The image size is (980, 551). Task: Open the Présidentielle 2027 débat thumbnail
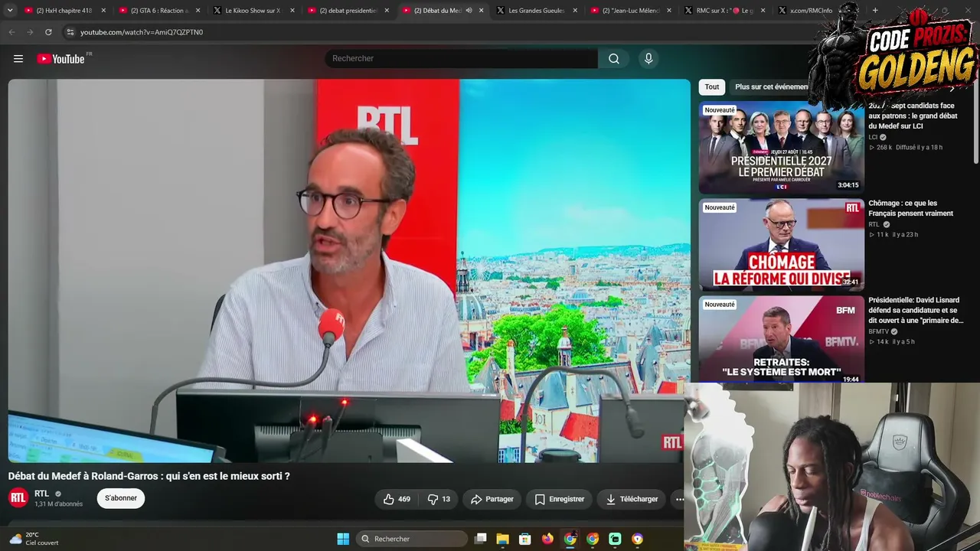coord(781,147)
